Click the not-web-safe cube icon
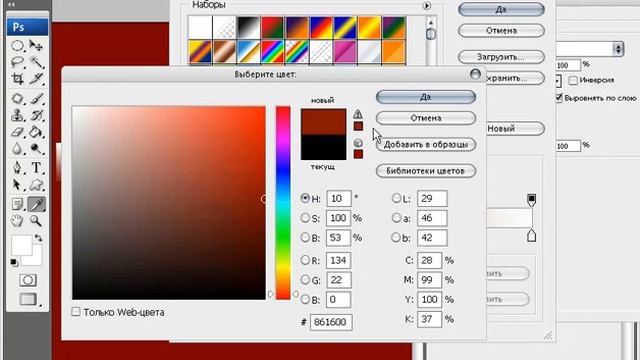 click(x=358, y=143)
